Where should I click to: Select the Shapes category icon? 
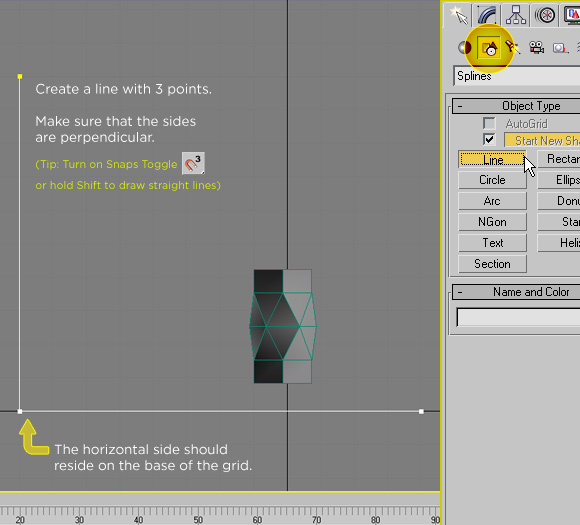coord(489,48)
